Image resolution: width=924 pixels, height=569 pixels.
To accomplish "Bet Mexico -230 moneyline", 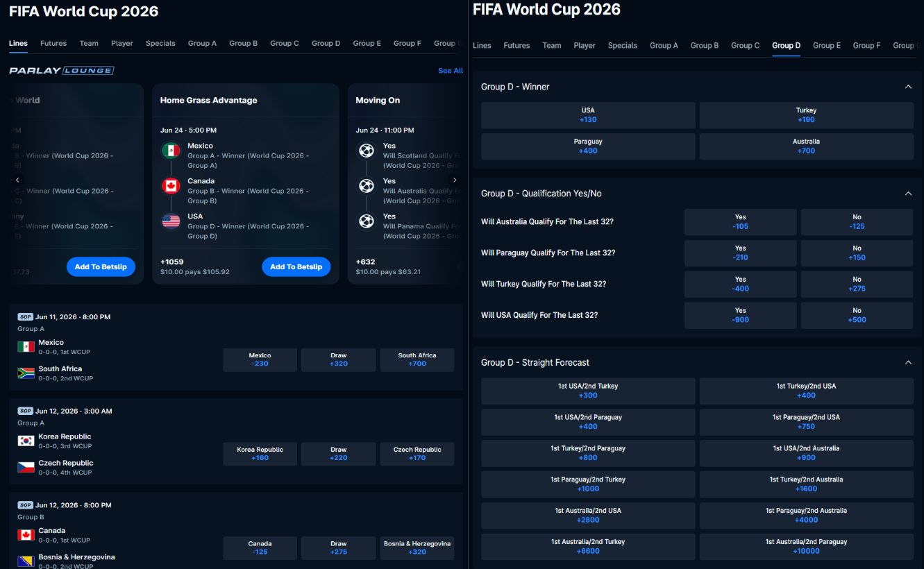I will (260, 359).
